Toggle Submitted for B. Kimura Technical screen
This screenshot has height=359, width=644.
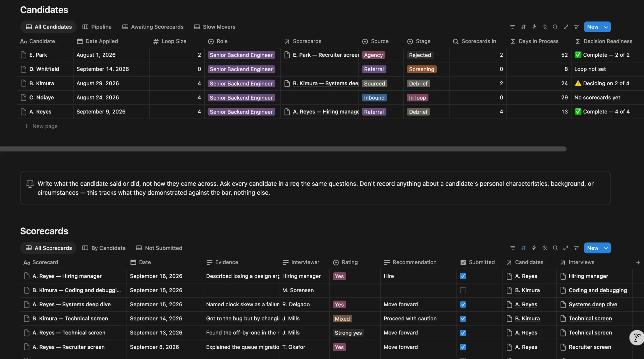[463, 319]
